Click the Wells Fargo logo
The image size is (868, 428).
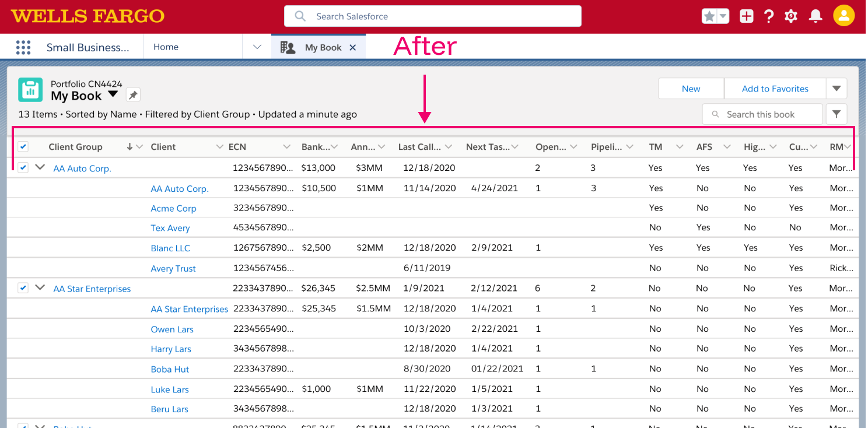[87, 16]
